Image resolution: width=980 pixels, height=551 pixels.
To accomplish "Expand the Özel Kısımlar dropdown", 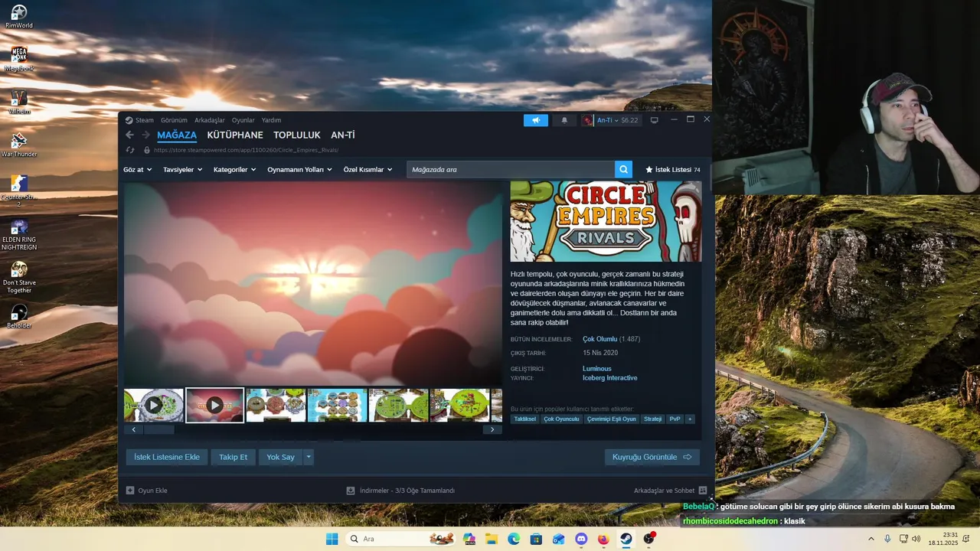I will pyautogui.click(x=367, y=169).
